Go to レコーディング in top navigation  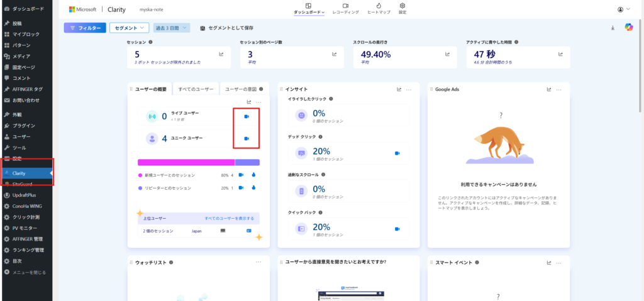point(345,9)
